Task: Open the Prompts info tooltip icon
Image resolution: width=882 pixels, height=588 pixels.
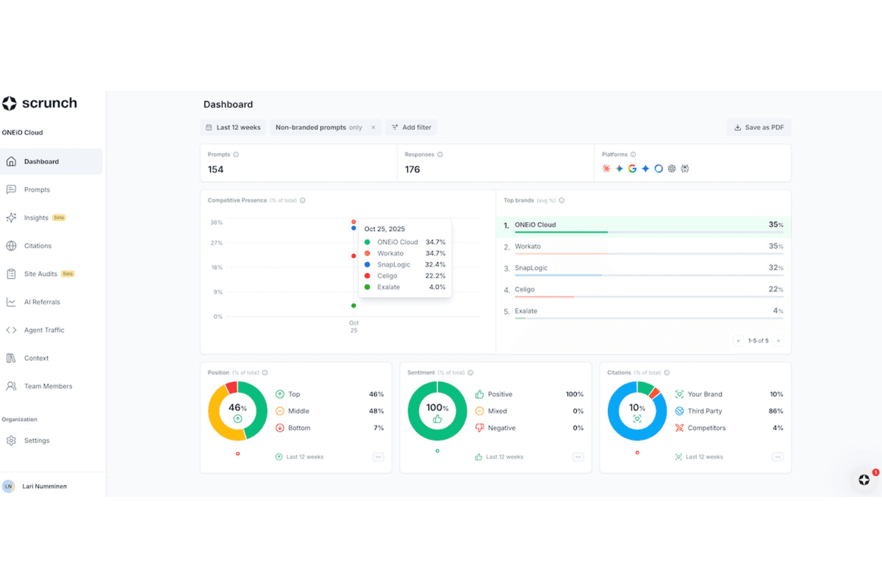Action: (236, 154)
